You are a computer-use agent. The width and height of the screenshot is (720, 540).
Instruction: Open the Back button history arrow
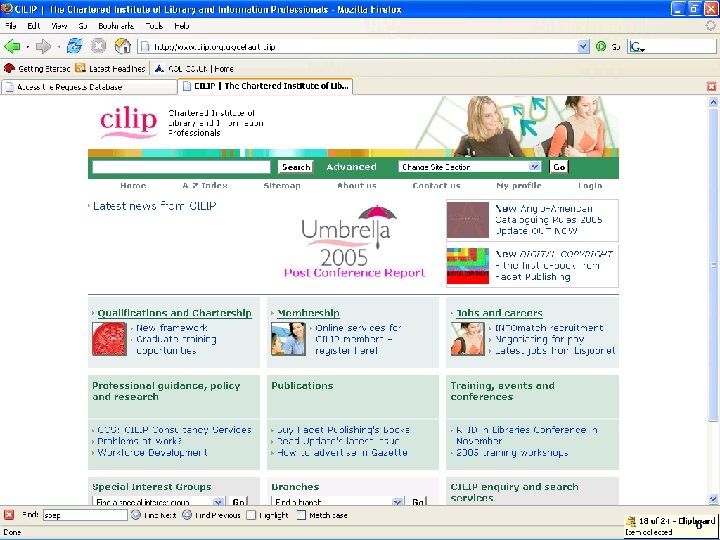tap(28, 46)
